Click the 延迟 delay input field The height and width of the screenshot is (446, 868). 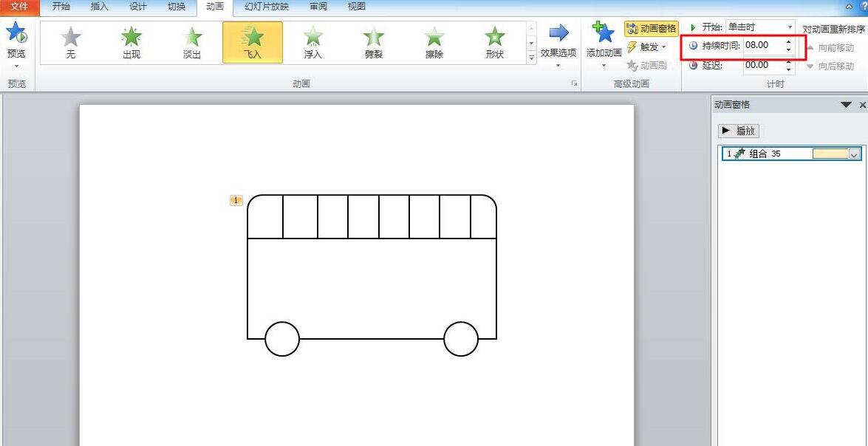click(x=762, y=65)
